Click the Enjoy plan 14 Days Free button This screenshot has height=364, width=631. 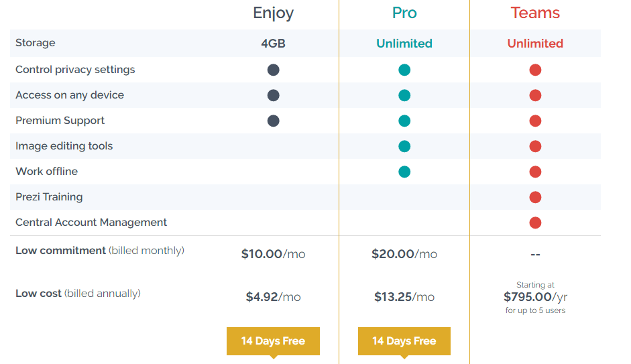tap(273, 341)
